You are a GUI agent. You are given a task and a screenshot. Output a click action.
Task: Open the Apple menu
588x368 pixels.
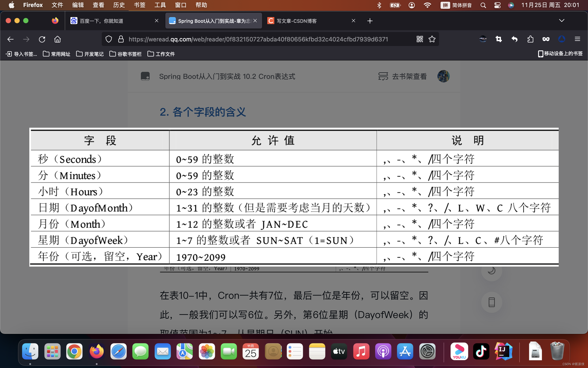click(x=11, y=5)
